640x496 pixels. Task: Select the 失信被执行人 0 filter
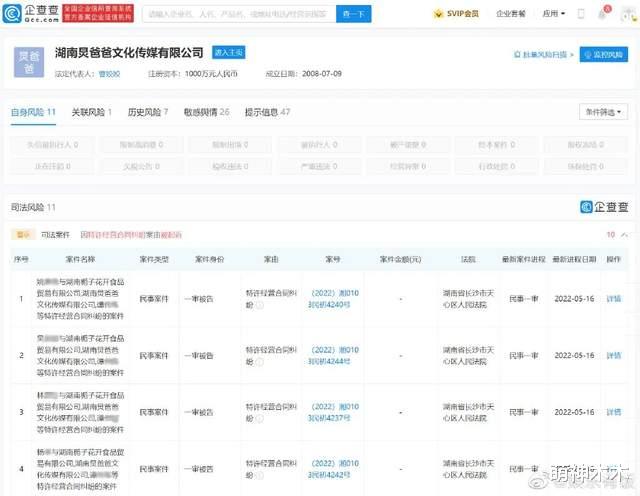(52, 145)
